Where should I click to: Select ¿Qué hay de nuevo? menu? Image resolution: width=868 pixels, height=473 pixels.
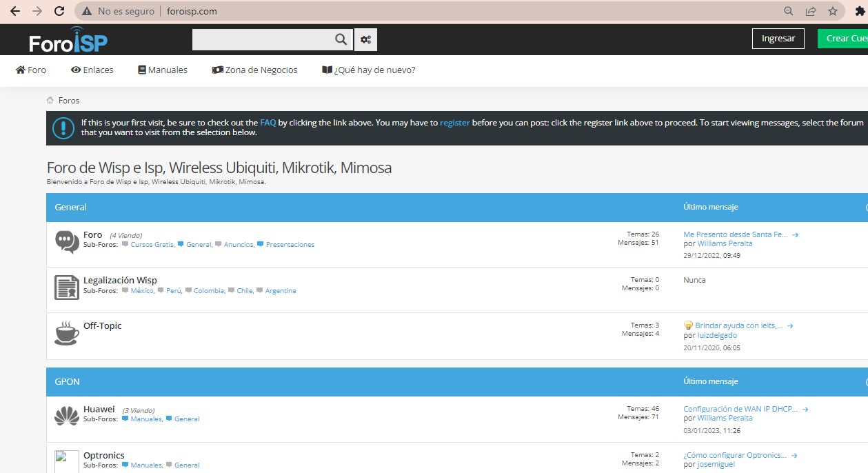369,70
